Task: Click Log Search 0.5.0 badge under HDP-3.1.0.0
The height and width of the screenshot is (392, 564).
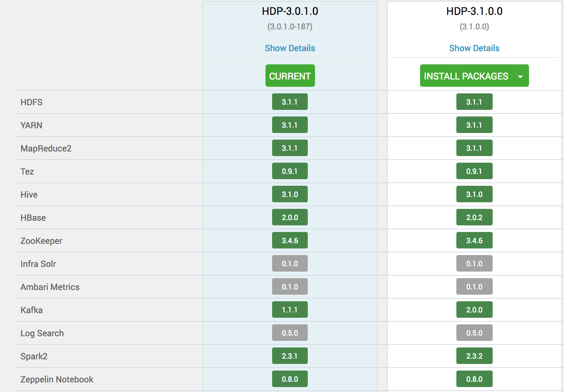Action: tap(474, 333)
